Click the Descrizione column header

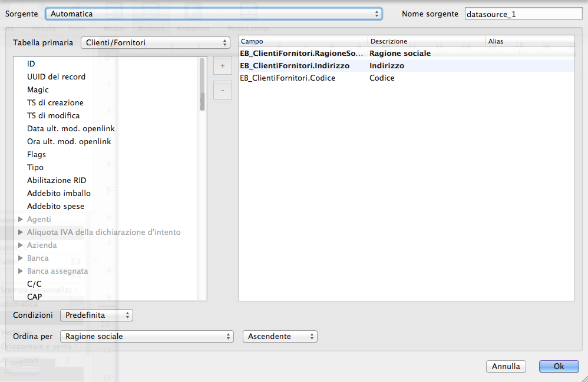click(426, 42)
